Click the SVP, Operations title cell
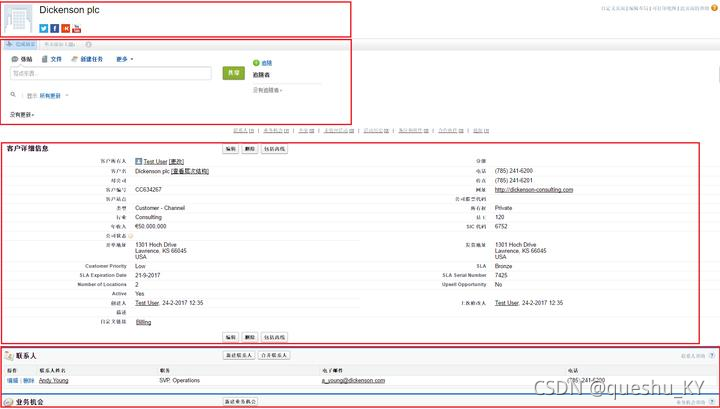Viewport: 720px width, 409px height. click(180, 381)
